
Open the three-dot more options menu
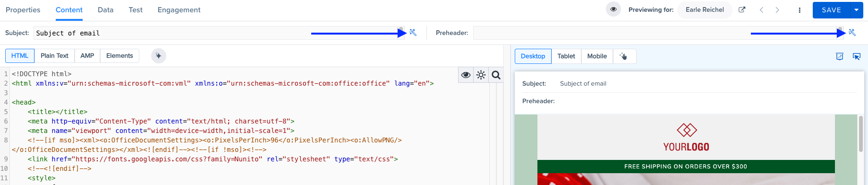[800, 10]
